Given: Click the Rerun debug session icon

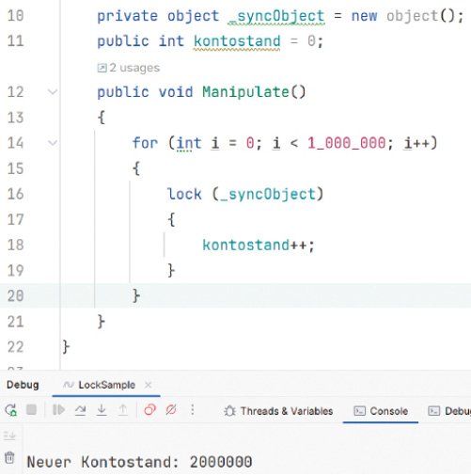Looking at the screenshot, I should [10, 410].
